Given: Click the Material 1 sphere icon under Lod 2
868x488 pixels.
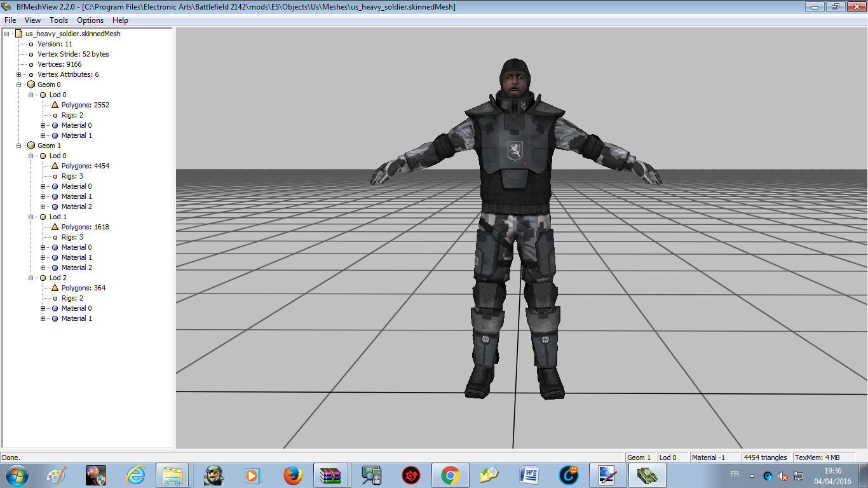Looking at the screenshot, I should [55, 318].
